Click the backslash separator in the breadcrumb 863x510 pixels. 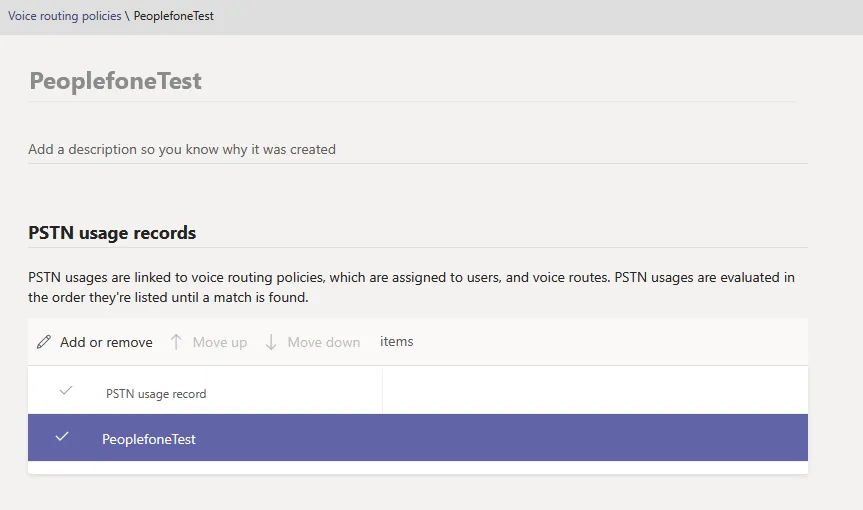pyautogui.click(x=127, y=16)
